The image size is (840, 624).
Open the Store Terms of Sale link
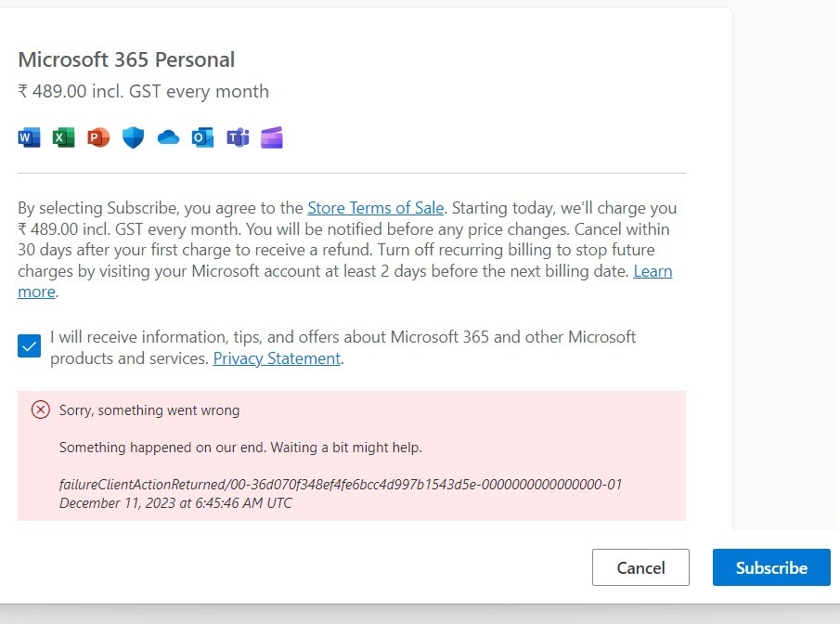[x=376, y=208]
